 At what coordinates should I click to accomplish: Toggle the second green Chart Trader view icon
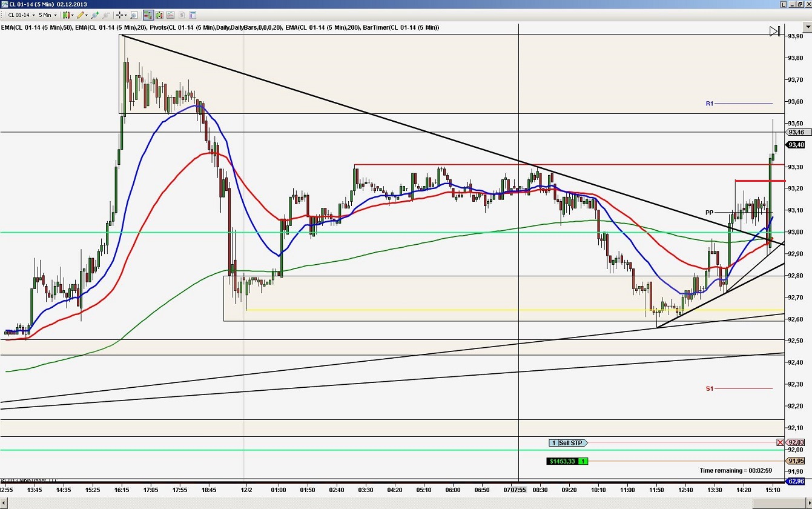(159, 15)
